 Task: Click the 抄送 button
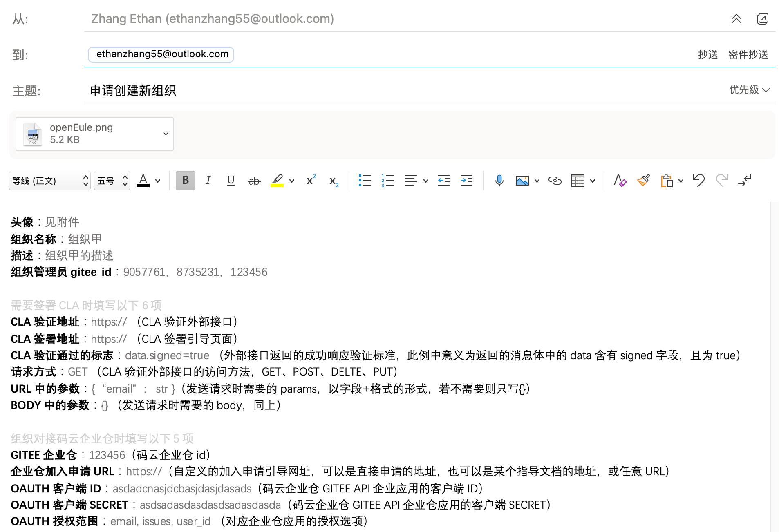[708, 54]
